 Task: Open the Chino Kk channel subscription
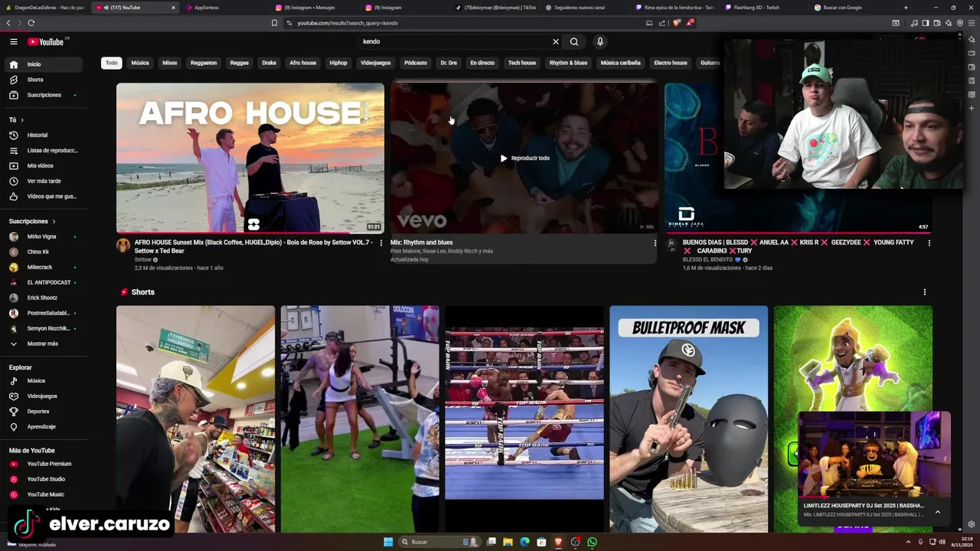point(44,252)
